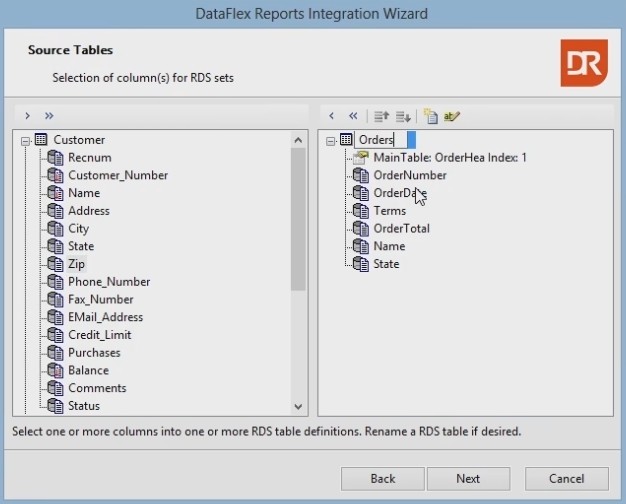Click the rename table pencil icon

point(451,116)
